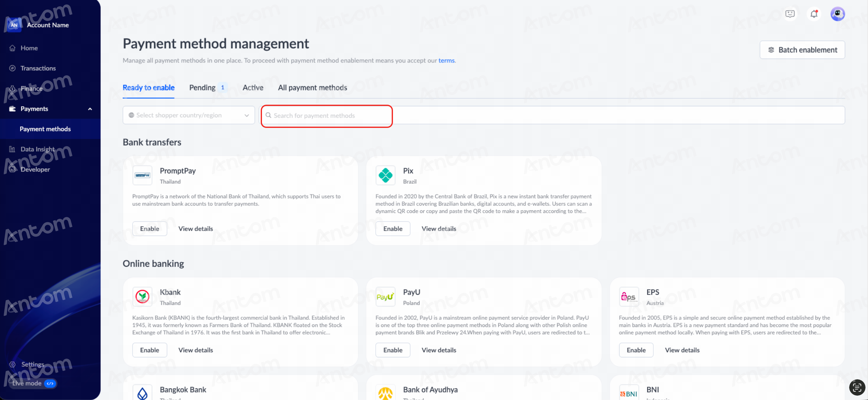This screenshot has height=400, width=868.
Task: Open the terms link
Action: click(x=447, y=60)
